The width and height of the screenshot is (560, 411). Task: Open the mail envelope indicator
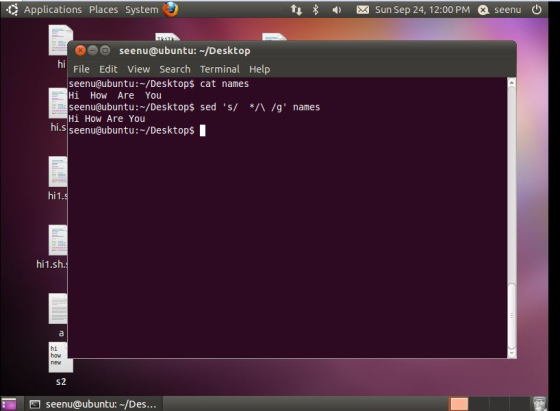pyautogui.click(x=362, y=10)
